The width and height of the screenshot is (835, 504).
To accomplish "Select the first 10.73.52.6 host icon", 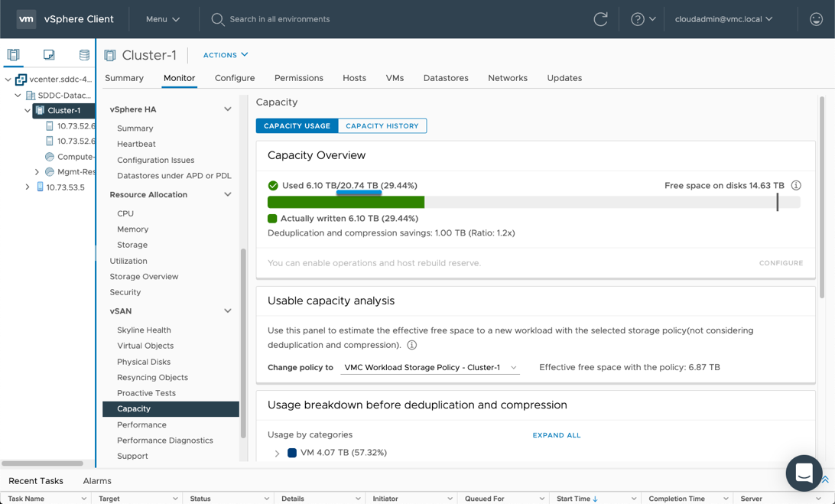I will (x=50, y=125).
